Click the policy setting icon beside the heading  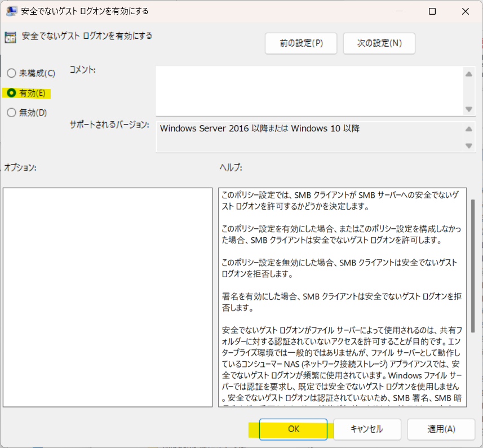[10, 37]
